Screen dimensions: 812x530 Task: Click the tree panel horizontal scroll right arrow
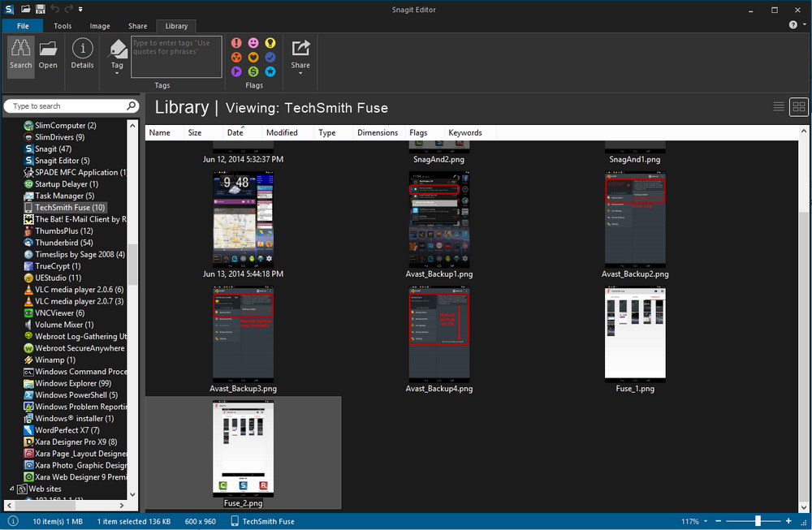[x=122, y=505]
